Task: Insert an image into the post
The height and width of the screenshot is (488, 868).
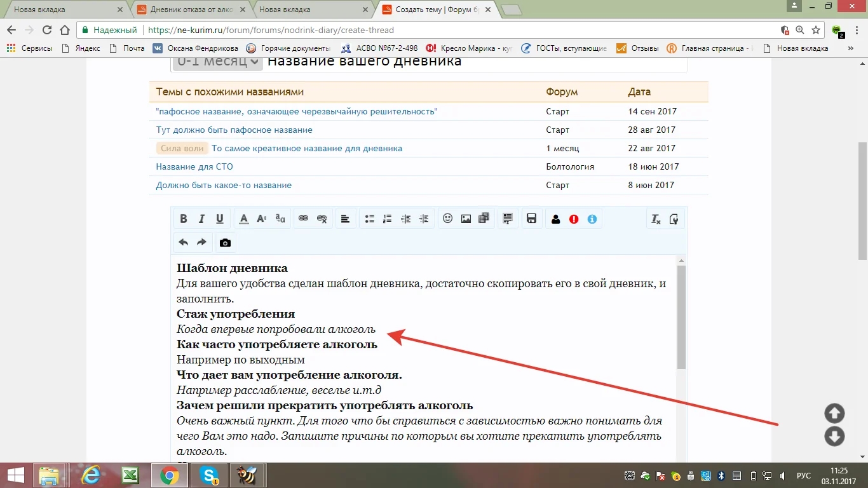Action: 465,219
